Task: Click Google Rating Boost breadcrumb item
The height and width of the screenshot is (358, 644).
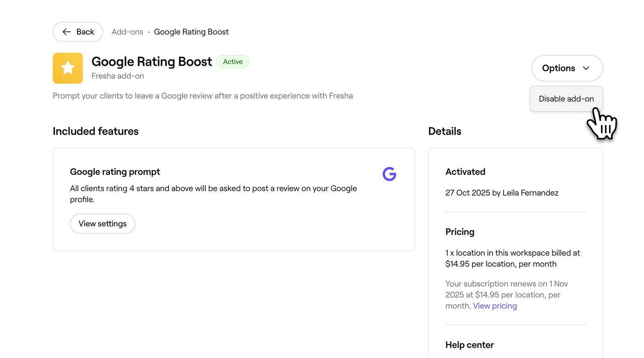Action: (x=191, y=32)
